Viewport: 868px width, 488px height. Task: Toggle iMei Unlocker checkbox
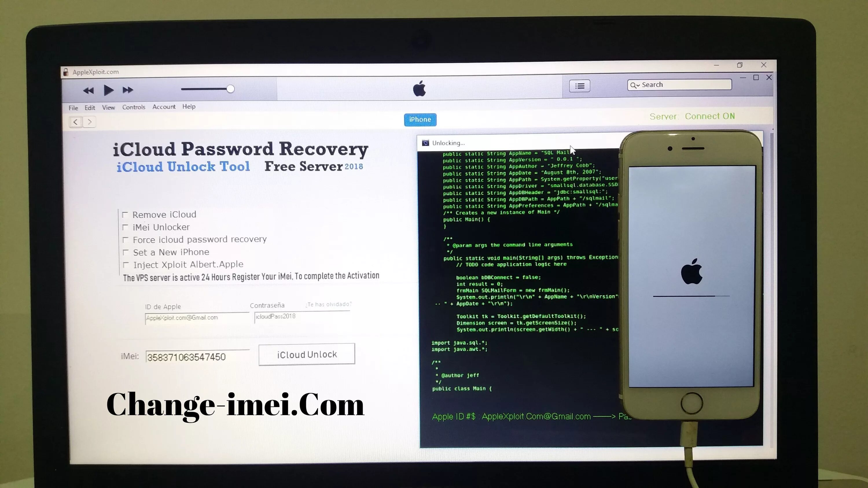125,227
